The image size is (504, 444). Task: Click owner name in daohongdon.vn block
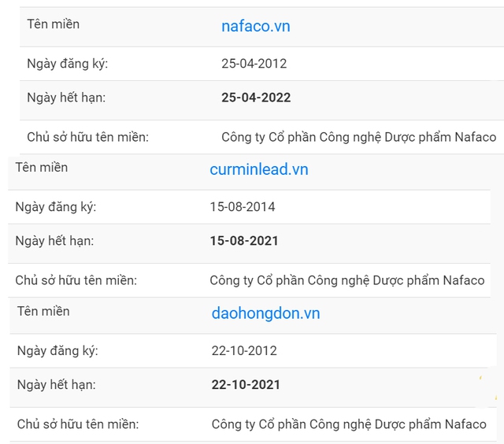(x=349, y=424)
